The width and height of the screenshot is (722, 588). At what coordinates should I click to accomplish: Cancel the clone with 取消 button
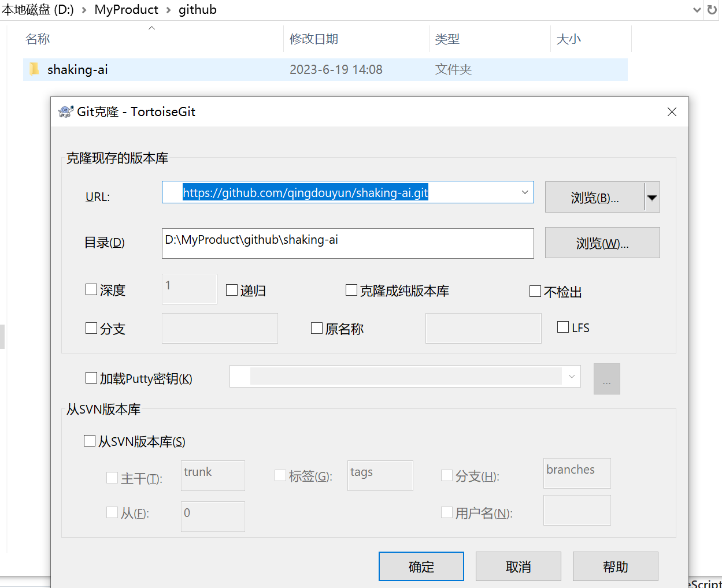click(x=519, y=566)
